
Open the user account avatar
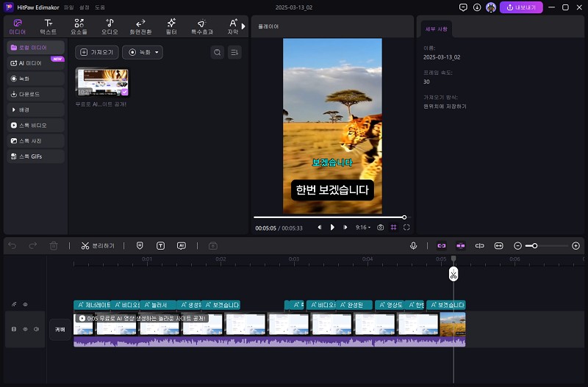491,7
